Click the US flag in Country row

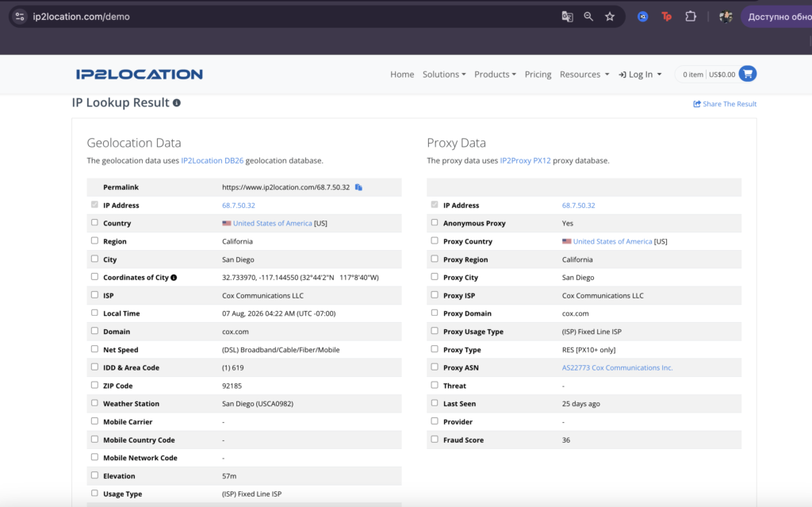point(226,223)
